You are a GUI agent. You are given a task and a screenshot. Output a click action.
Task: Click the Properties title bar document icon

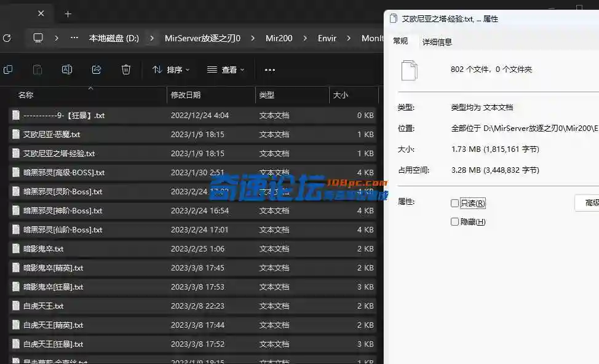point(394,18)
